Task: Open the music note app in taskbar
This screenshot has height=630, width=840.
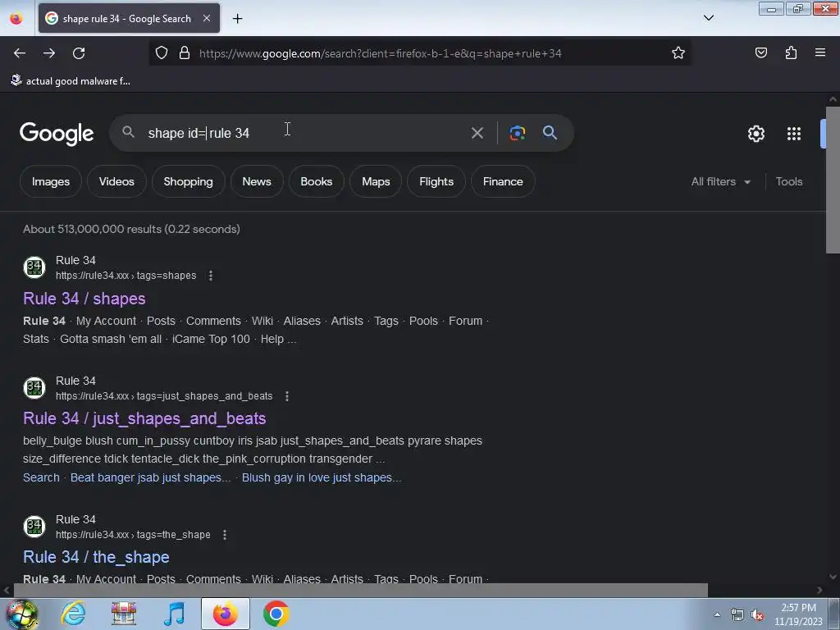Action: coord(174,614)
